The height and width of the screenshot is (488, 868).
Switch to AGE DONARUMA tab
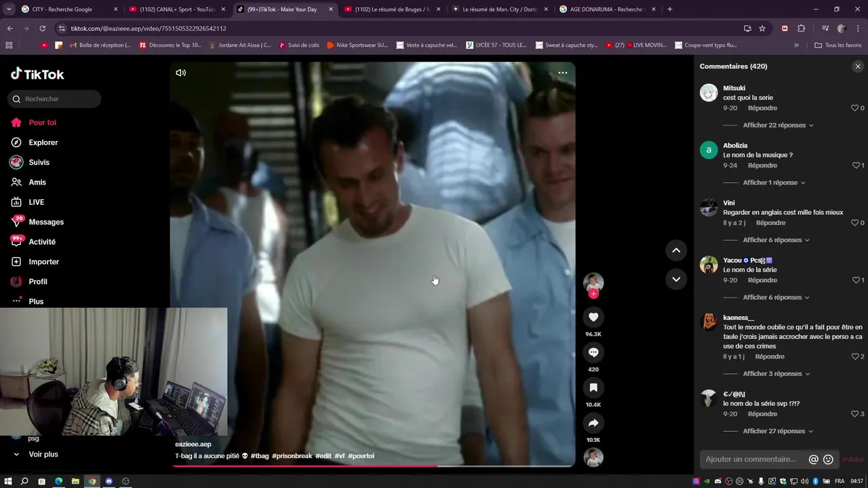click(x=607, y=9)
